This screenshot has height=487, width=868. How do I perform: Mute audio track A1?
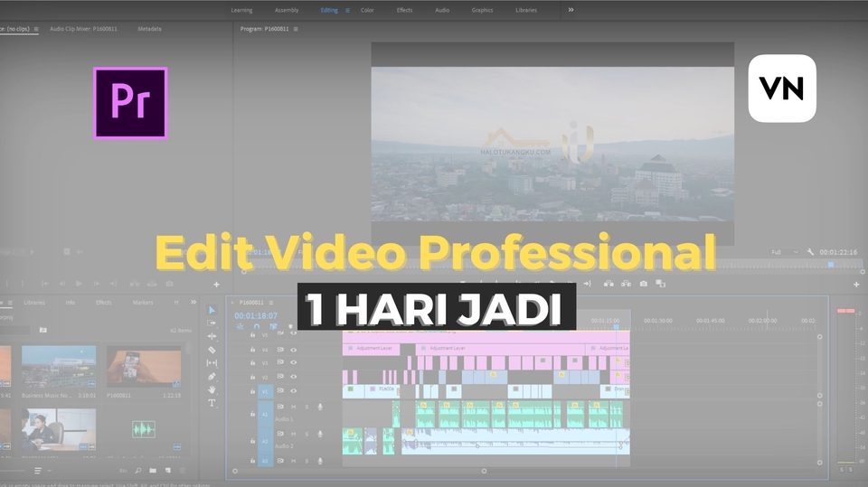tap(293, 407)
